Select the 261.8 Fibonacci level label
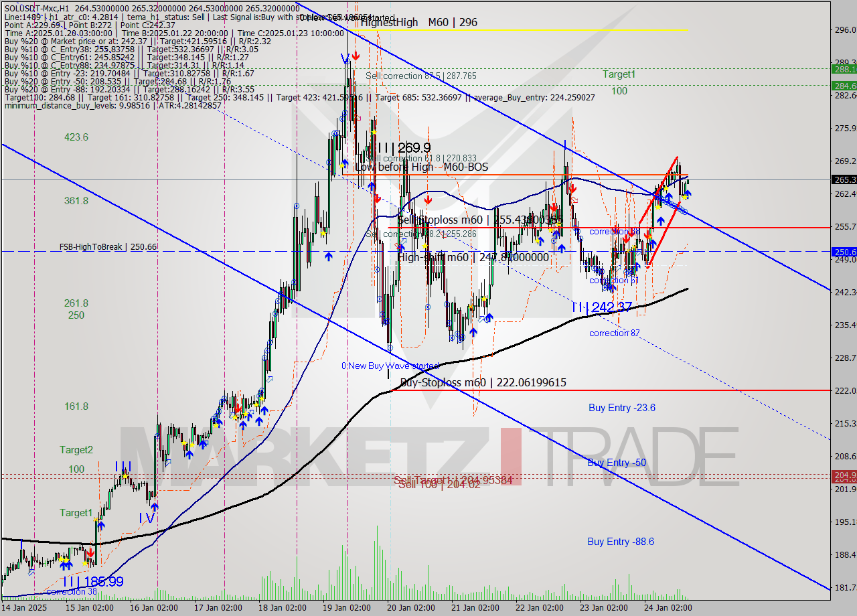857x616 pixels. (76, 303)
